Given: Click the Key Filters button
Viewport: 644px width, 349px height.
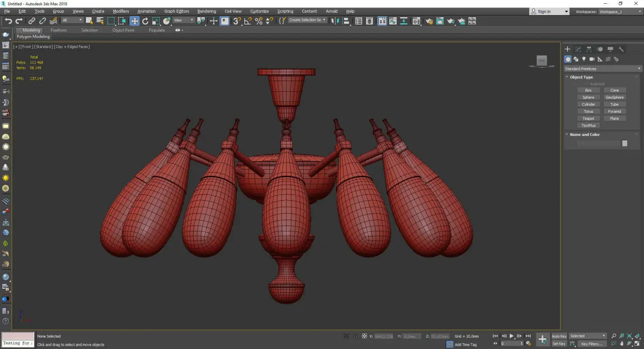Looking at the screenshot, I should click(x=591, y=344).
